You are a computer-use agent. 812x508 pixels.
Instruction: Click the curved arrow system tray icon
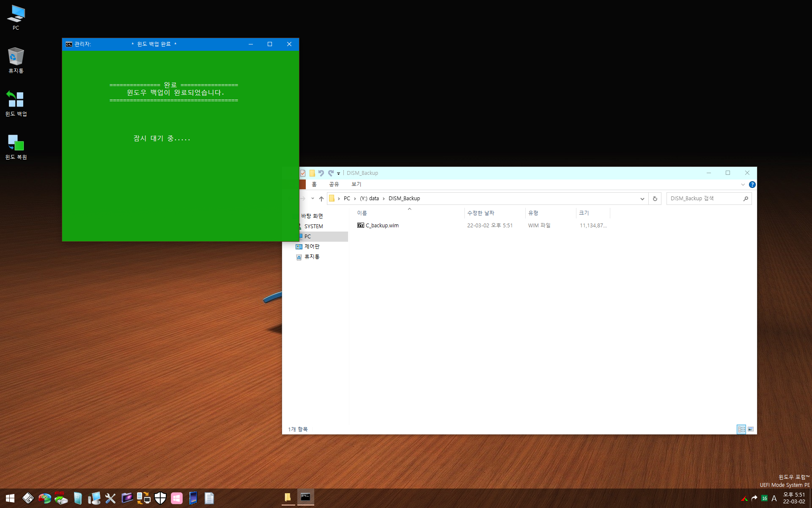click(x=754, y=498)
